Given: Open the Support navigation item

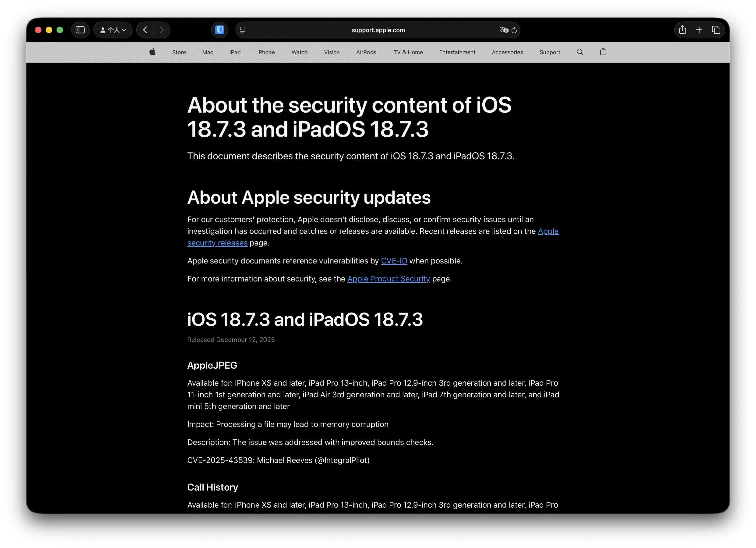Looking at the screenshot, I should click(x=550, y=52).
